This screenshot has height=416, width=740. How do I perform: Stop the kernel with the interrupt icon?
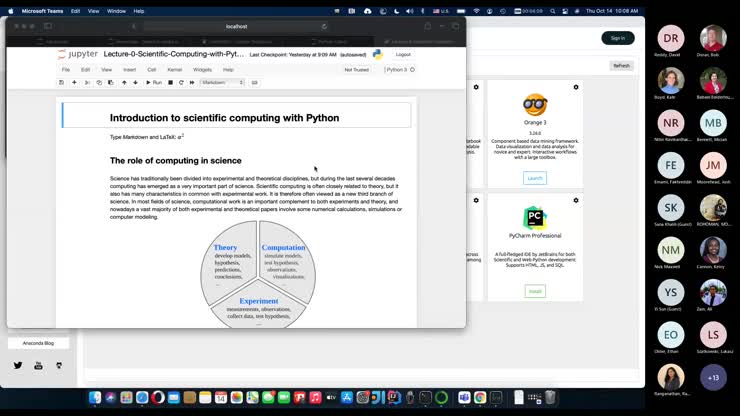tap(169, 82)
